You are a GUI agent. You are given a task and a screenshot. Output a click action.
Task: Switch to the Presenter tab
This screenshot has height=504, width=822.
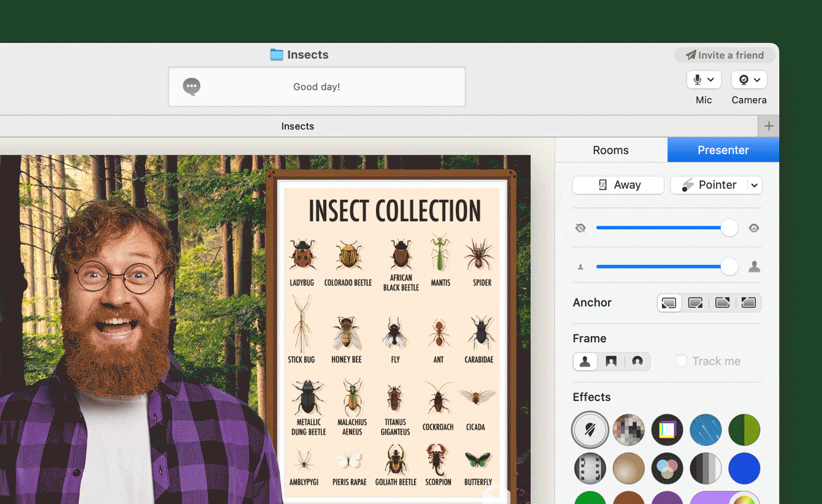723,150
